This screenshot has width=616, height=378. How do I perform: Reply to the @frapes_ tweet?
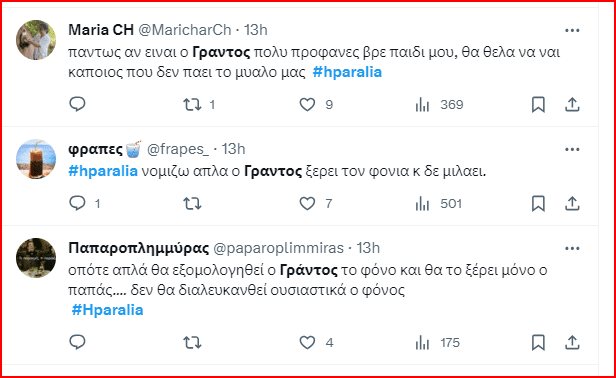(77, 204)
